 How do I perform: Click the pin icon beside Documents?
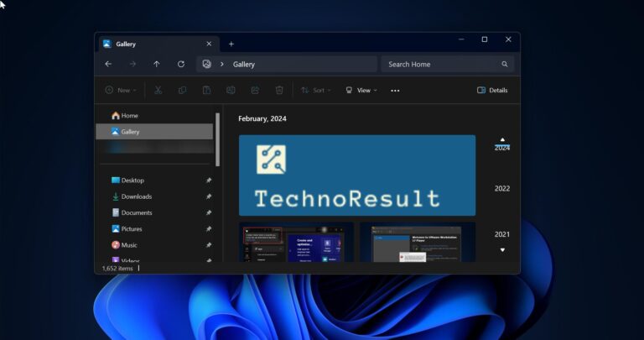(x=209, y=212)
